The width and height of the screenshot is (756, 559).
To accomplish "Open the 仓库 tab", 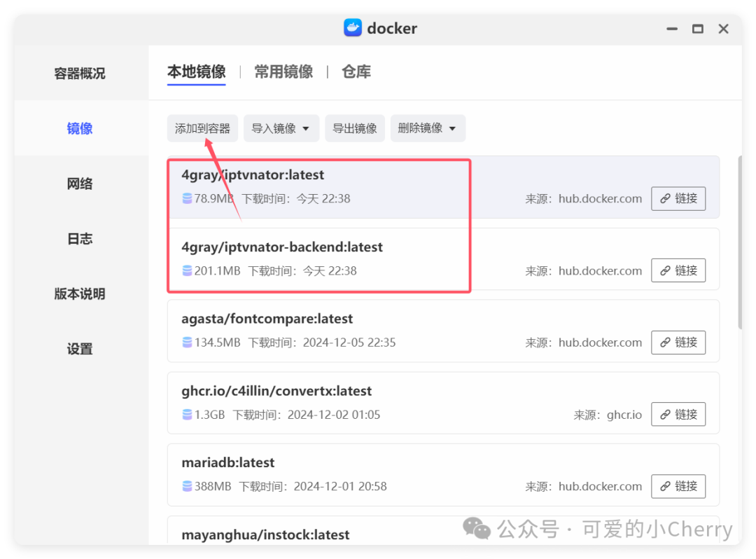I will coord(356,72).
